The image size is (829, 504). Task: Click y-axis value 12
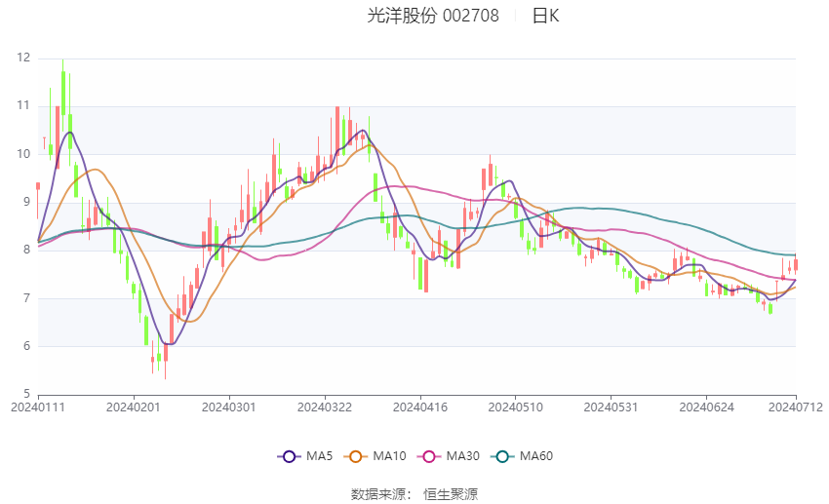coord(23,58)
